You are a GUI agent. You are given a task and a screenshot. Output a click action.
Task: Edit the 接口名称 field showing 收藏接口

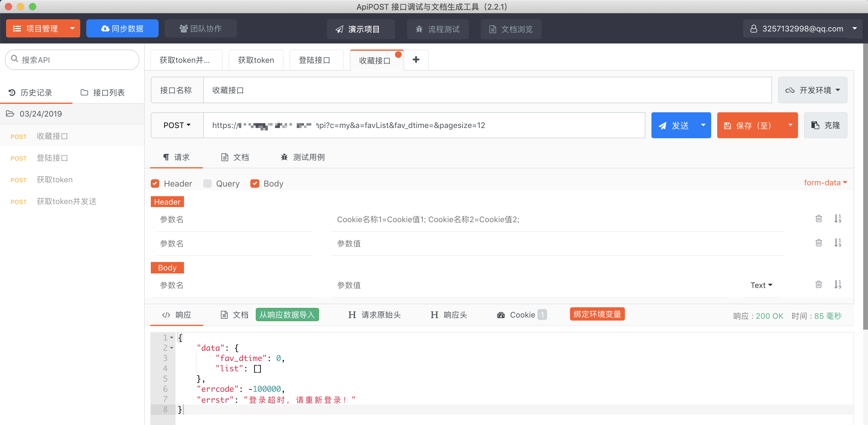pos(487,90)
